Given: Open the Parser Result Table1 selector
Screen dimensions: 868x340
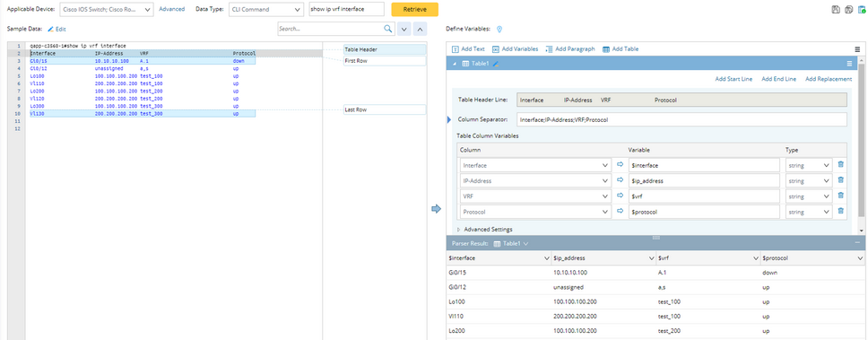Looking at the screenshot, I should click(511, 244).
